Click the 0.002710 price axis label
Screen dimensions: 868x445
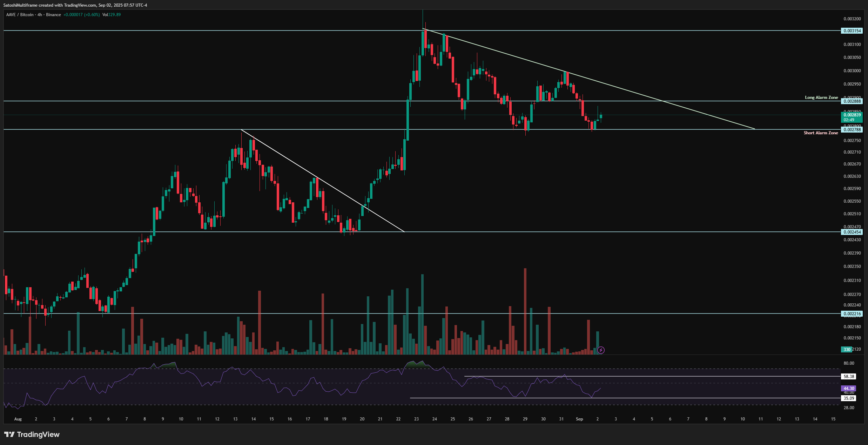click(852, 152)
